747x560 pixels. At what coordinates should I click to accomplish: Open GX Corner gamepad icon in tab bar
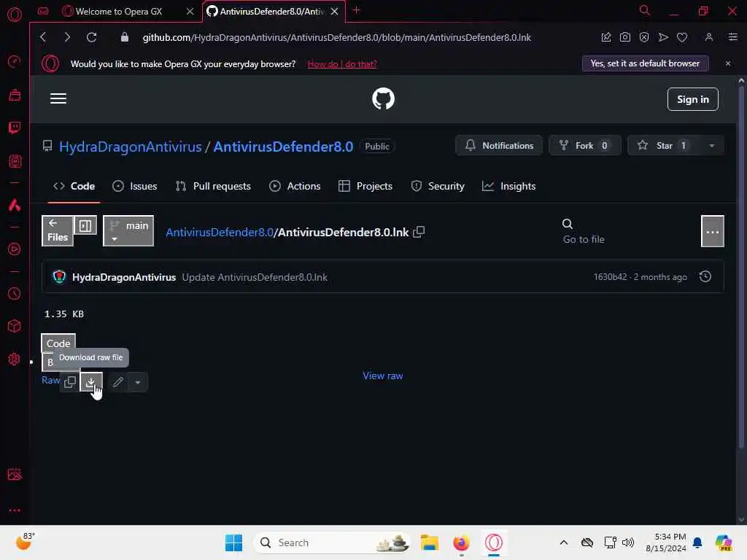coord(43,11)
